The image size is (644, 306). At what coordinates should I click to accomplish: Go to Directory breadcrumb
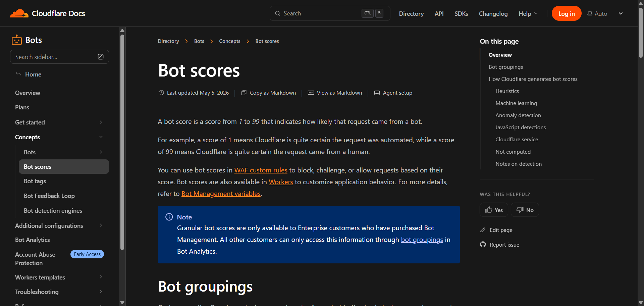pos(168,41)
